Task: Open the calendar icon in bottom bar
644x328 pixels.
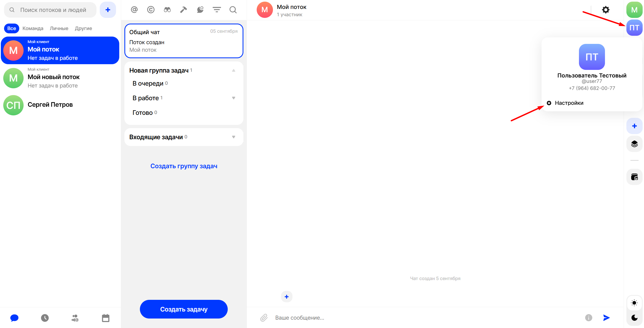Action: pos(105,318)
